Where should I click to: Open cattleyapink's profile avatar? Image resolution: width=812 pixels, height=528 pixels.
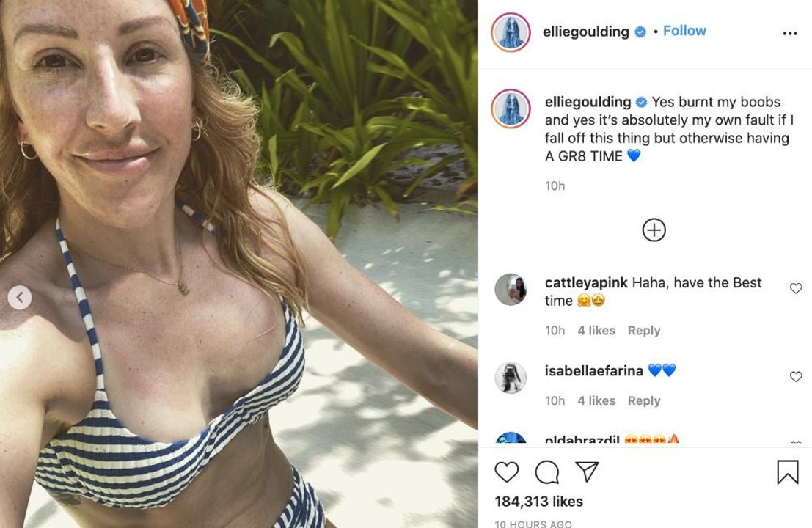coord(511,290)
